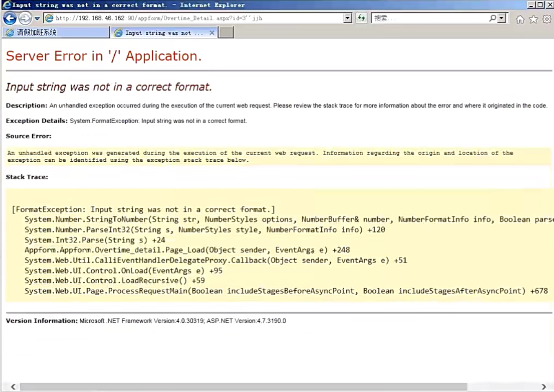
Task: Click the left arrow of horizontal scrollbar
Action: pos(13,387)
